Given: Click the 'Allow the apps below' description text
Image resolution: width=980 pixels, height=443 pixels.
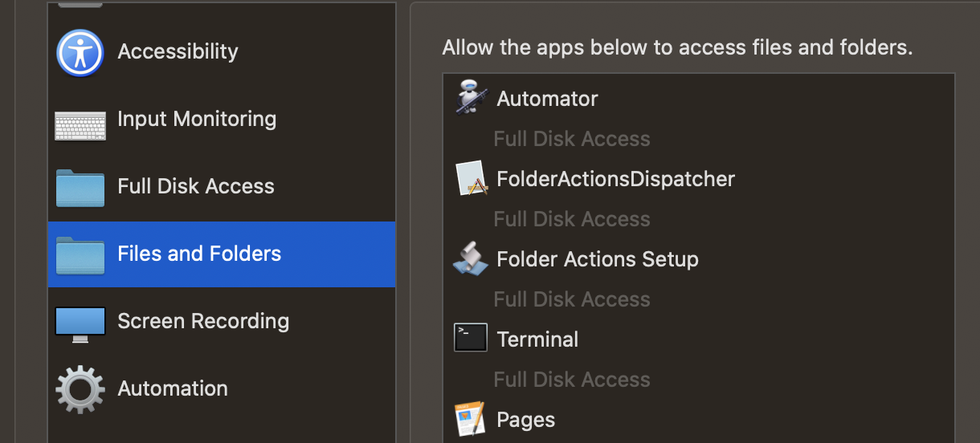Looking at the screenshot, I should [677, 47].
